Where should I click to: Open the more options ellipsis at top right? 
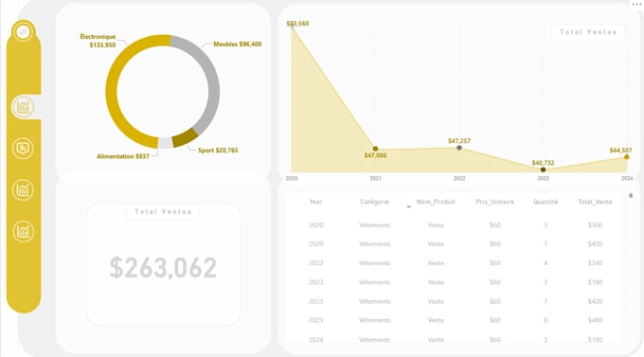[636, 4]
